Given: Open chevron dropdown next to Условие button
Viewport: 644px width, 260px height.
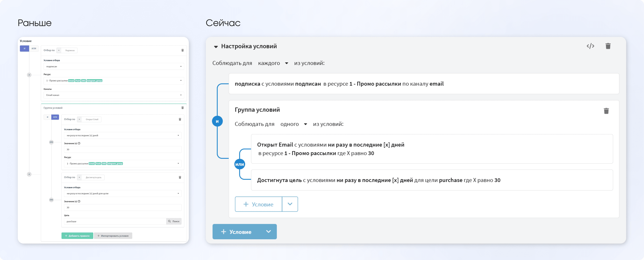Looking at the screenshot, I should pyautogui.click(x=290, y=204).
